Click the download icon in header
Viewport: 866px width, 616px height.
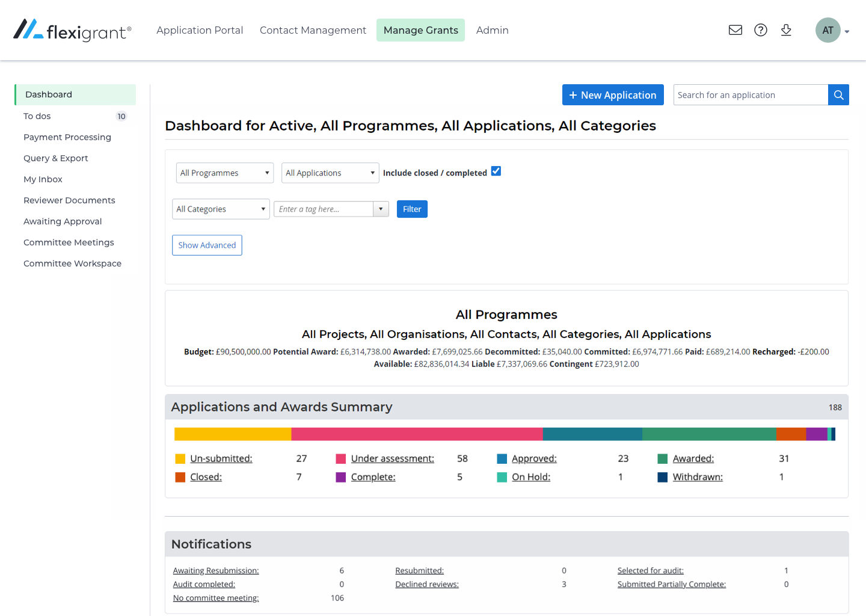(x=786, y=30)
